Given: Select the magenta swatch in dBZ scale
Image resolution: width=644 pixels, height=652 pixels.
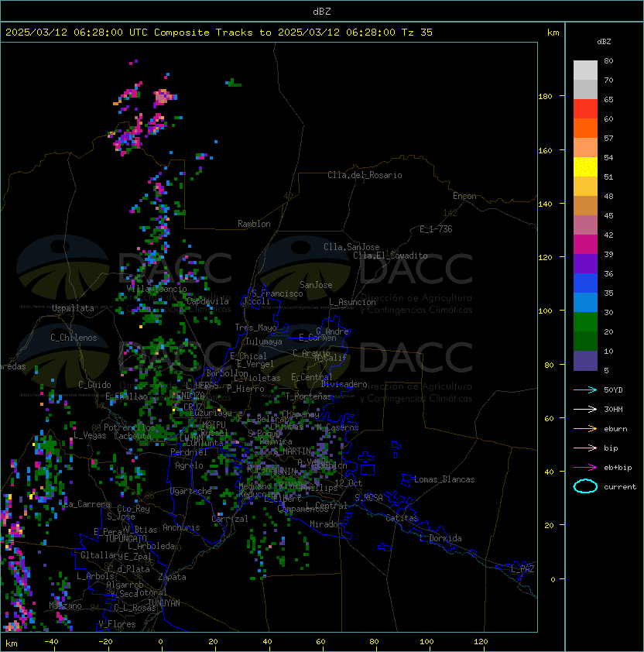Looking at the screenshot, I should pos(585,245).
